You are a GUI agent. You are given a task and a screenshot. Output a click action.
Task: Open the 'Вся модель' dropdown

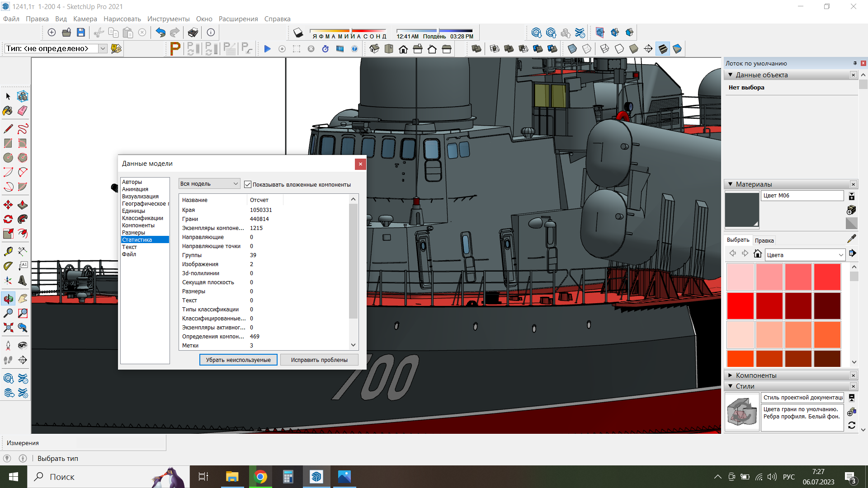pyautogui.click(x=209, y=184)
